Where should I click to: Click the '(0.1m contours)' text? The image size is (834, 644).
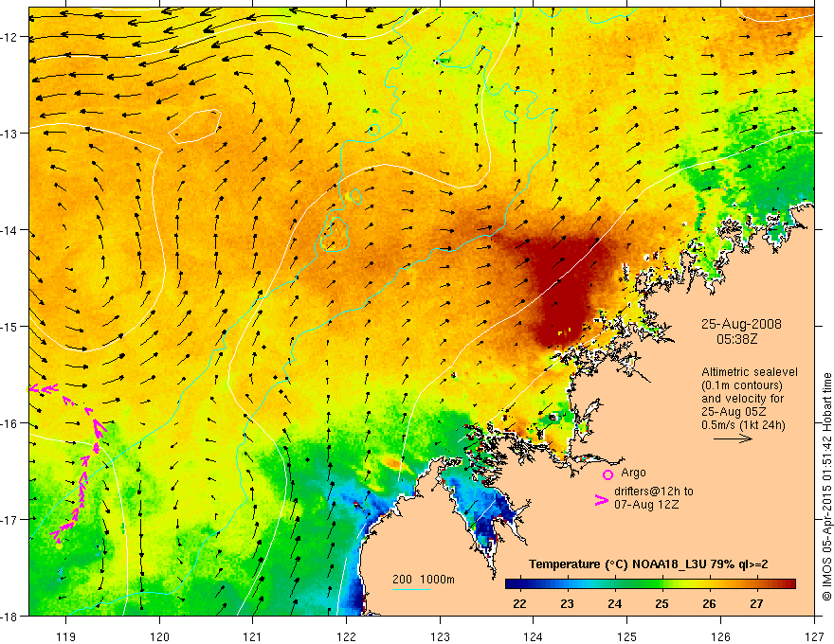pos(742,385)
